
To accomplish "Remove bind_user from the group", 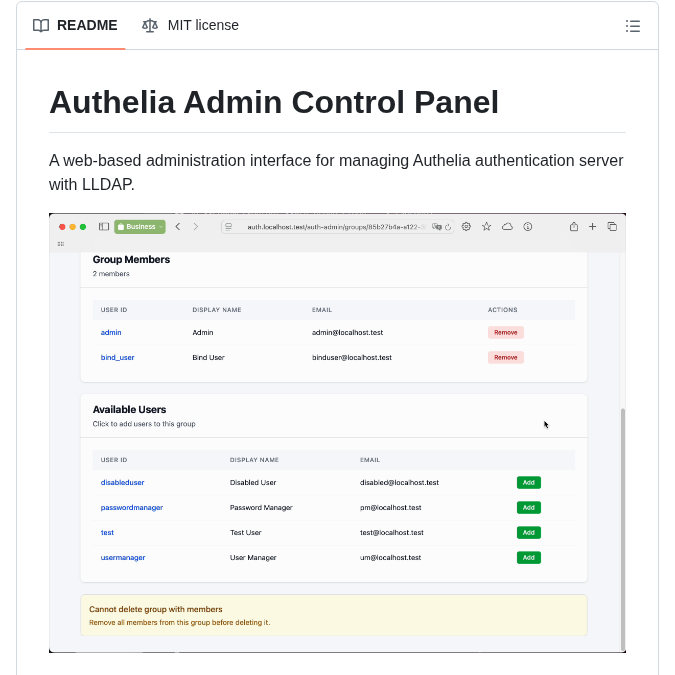I will (506, 357).
